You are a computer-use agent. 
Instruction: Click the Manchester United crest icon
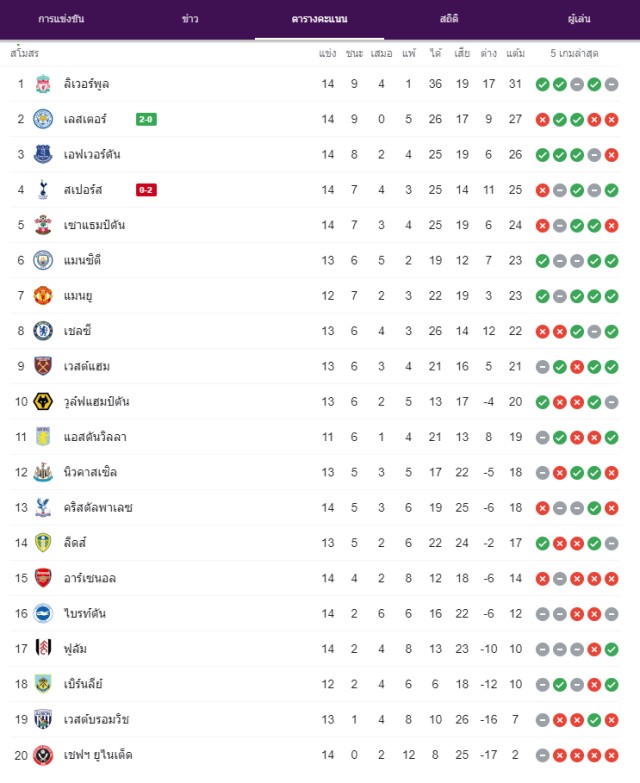tap(43, 296)
